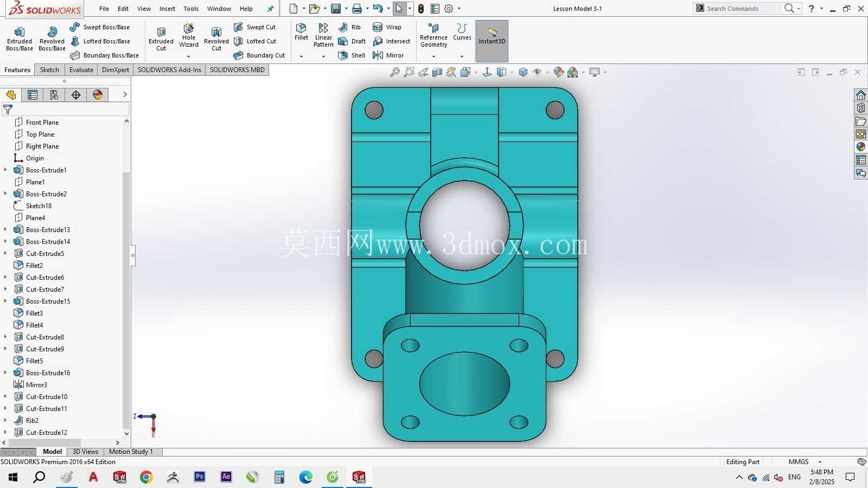Choose Swept Boss/Base feature
The height and width of the screenshot is (488, 868).
coord(100,27)
